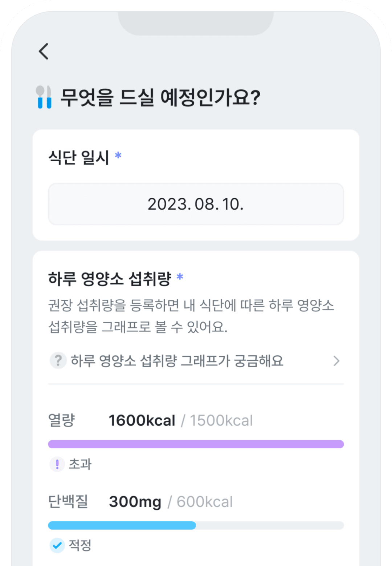Select the 1500kcal recommended value
The height and width of the screenshot is (566, 392).
(x=221, y=420)
